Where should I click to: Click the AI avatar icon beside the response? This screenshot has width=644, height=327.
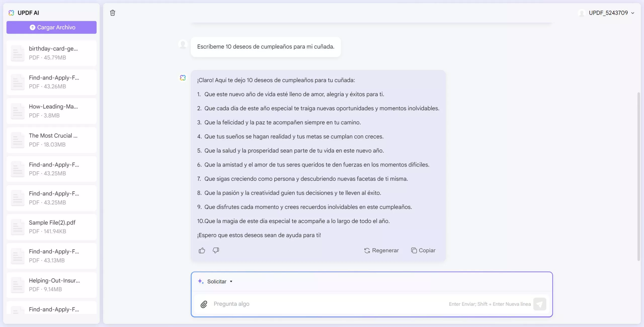coord(183,78)
